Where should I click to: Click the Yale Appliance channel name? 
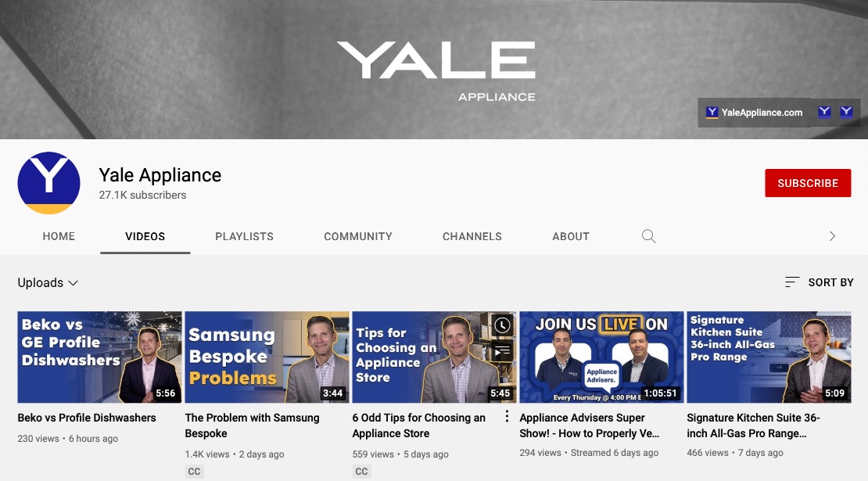click(x=160, y=175)
